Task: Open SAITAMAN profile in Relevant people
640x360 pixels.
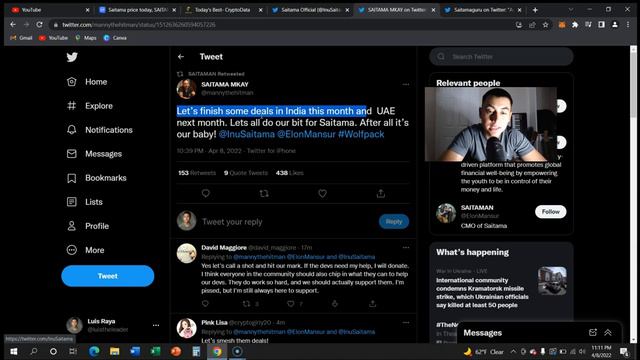Action: pyautogui.click(x=477, y=208)
